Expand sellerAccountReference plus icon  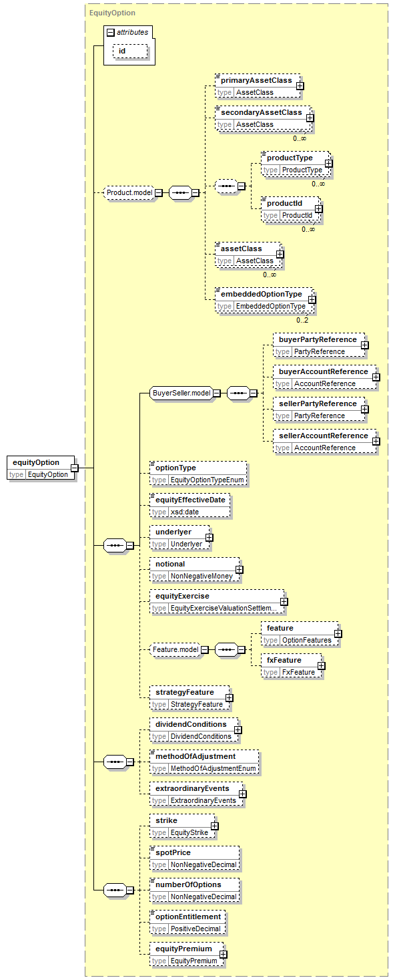[376, 441]
